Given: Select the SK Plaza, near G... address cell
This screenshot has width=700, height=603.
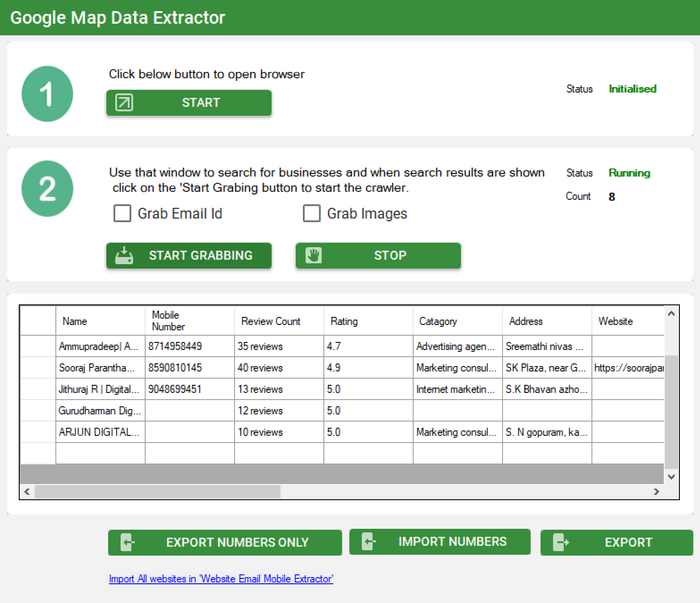Looking at the screenshot, I should 547,367.
